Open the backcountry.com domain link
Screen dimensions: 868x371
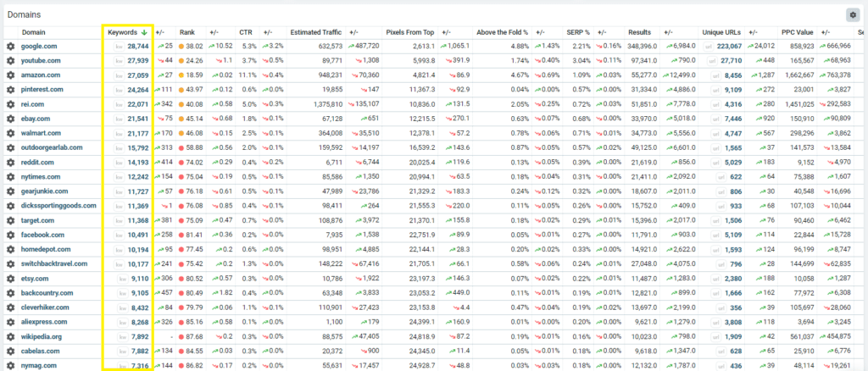(x=46, y=293)
